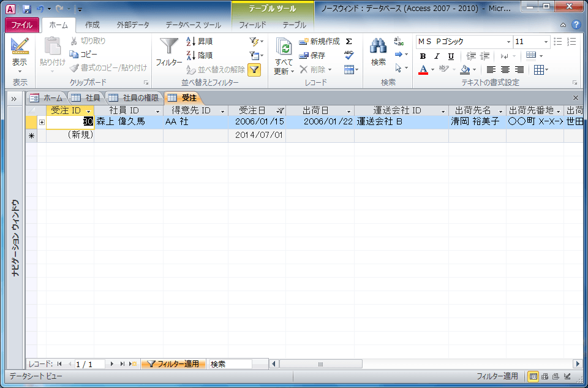Toggle italic formatting

pyautogui.click(x=437, y=56)
